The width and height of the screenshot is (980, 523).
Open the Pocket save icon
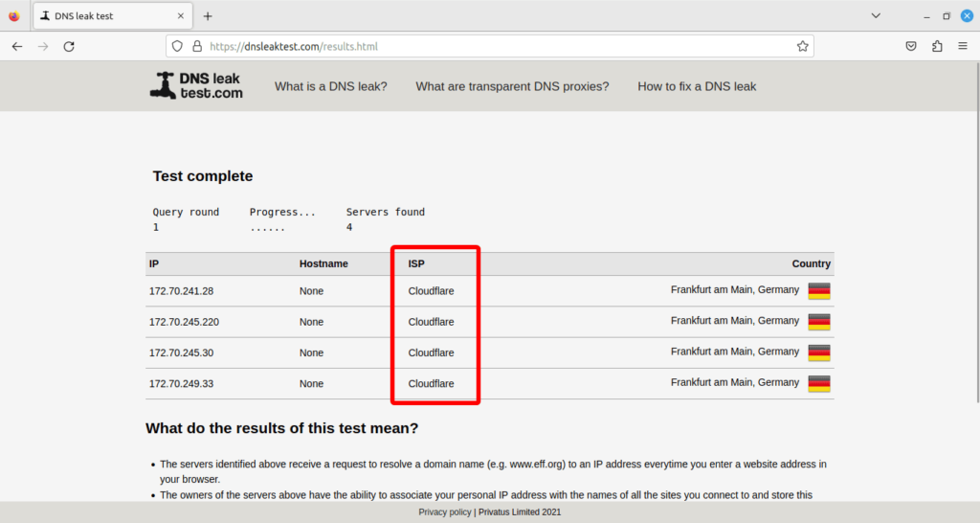tap(911, 46)
